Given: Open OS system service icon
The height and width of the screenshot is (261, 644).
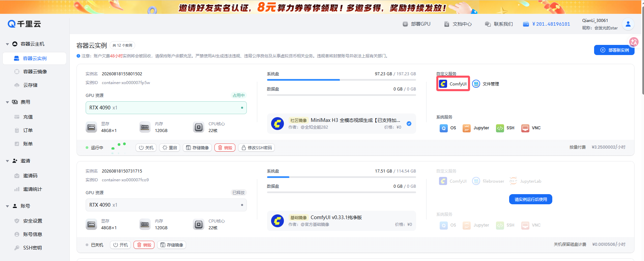Looking at the screenshot, I should [x=448, y=128].
